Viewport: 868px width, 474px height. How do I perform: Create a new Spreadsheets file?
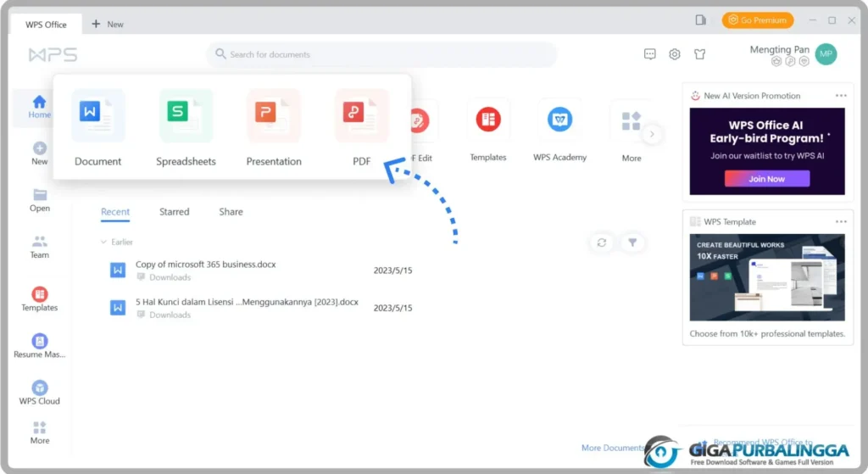[186, 128]
